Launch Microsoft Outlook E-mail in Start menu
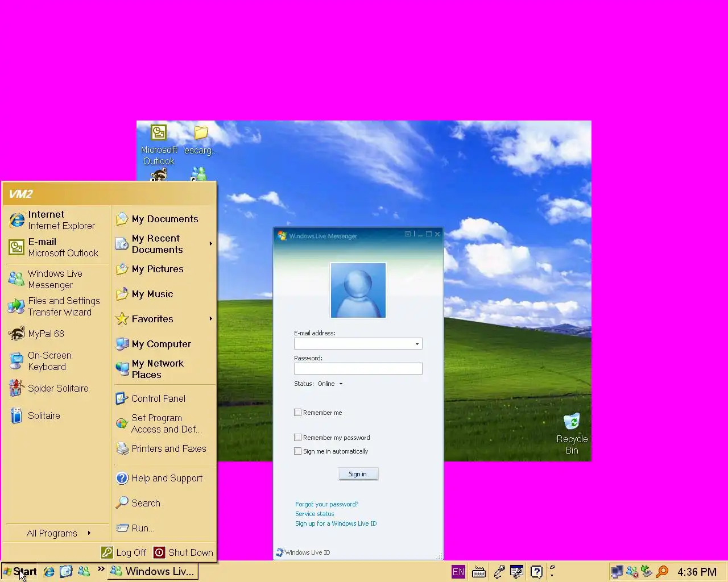Image resolution: width=728 pixels, height=582 pixels. tap(57, 247)
